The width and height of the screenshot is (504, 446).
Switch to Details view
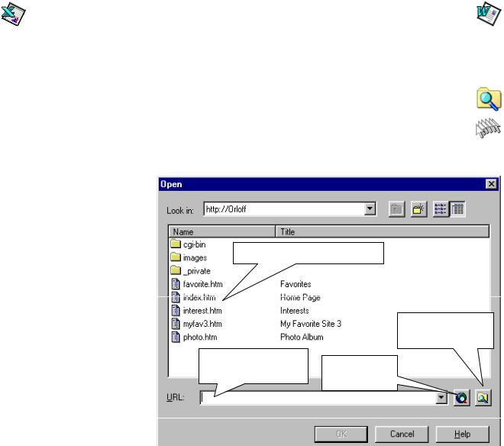coord(457,209)
